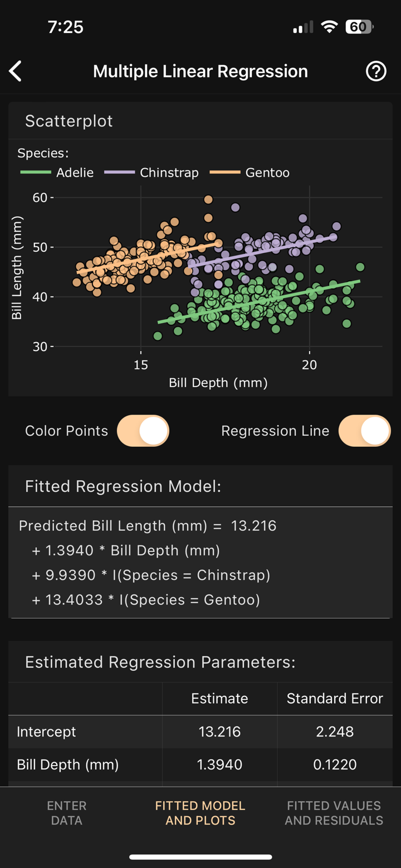Expand the Scatterplot section header
Image resolution: width=401 pixels, height=868 pixels.
click(69, 121)
